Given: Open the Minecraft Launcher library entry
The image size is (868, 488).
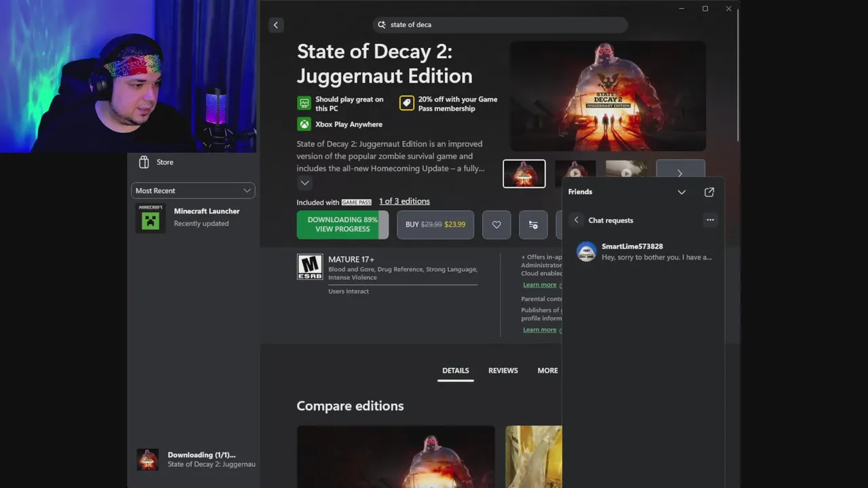Looking at the screenshot, I should tap(193, 218).
